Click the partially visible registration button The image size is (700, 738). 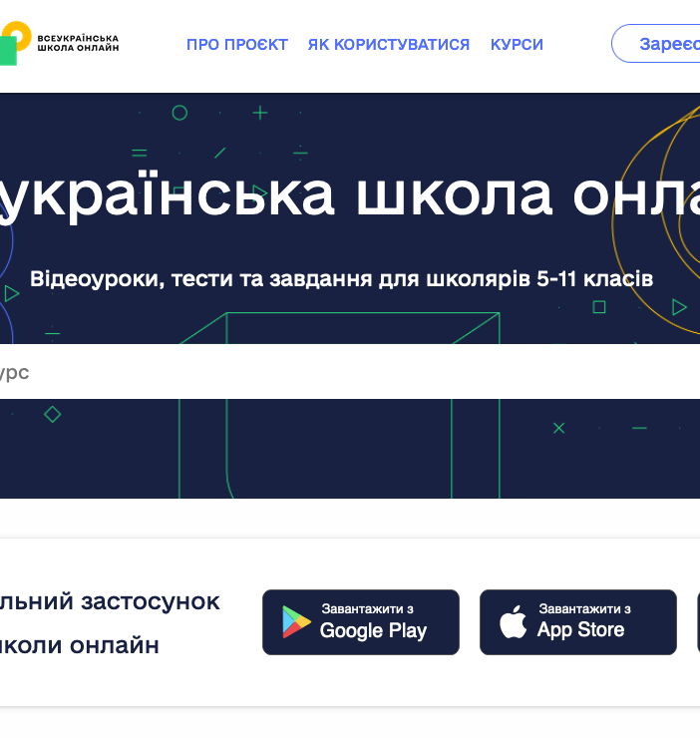pos(656,43)
